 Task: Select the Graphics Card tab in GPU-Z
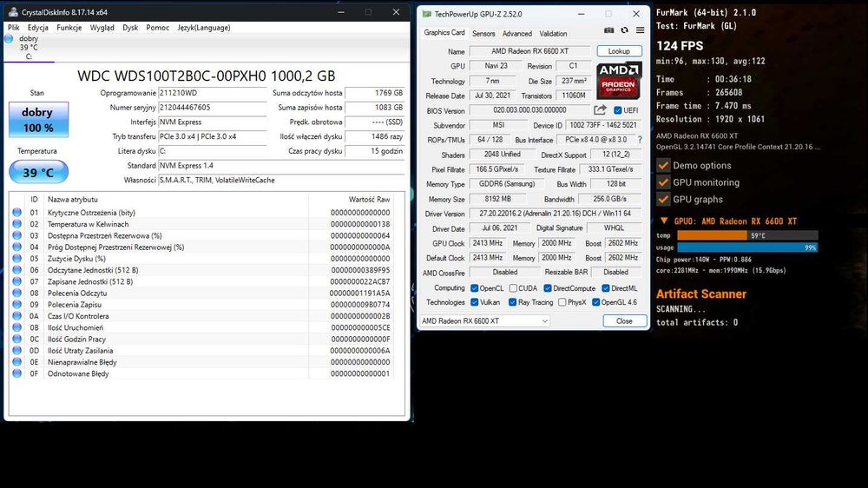click(x=444, y=33)
